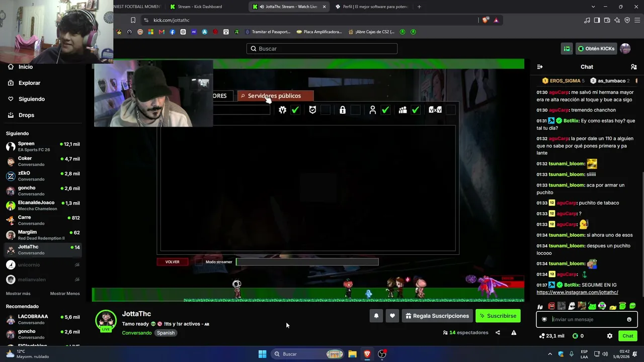Toggle the single player filter checkbox
644x362 pixels.
(385, 110)
